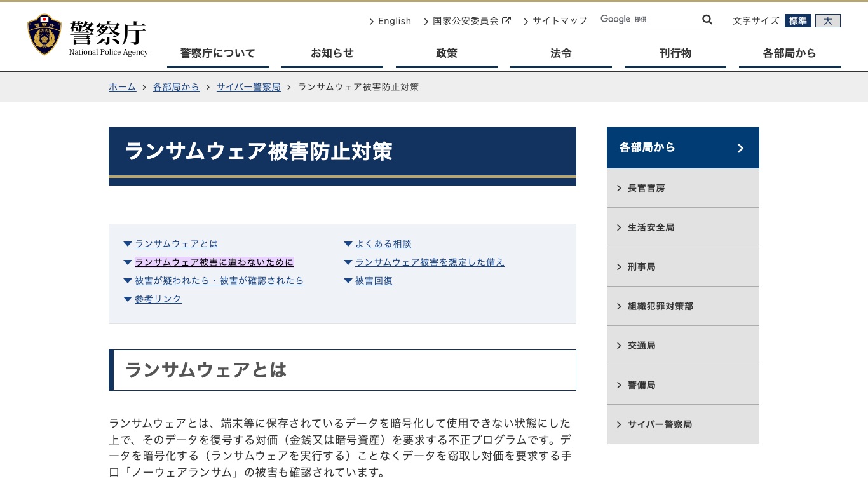
Task: Jump to ランサムウェア被害に遭わないために section
Action: tap(215, 262)
